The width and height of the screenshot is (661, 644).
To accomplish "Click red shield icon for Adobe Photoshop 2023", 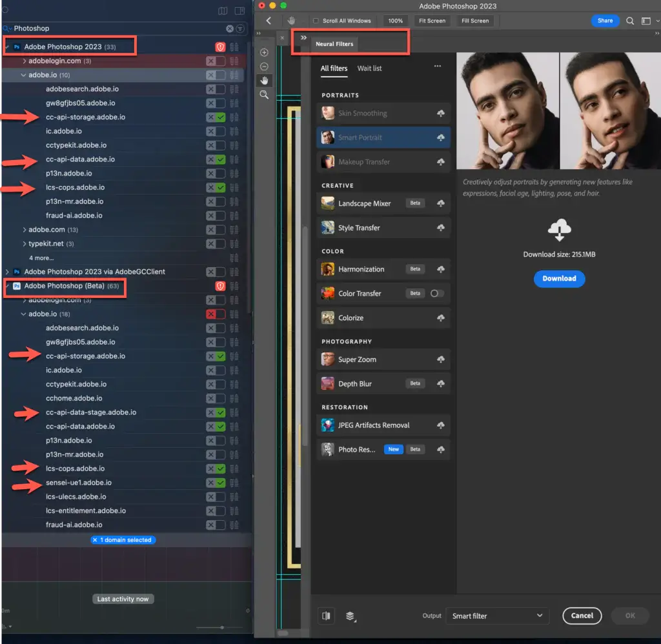I will [x=220, y=46].
